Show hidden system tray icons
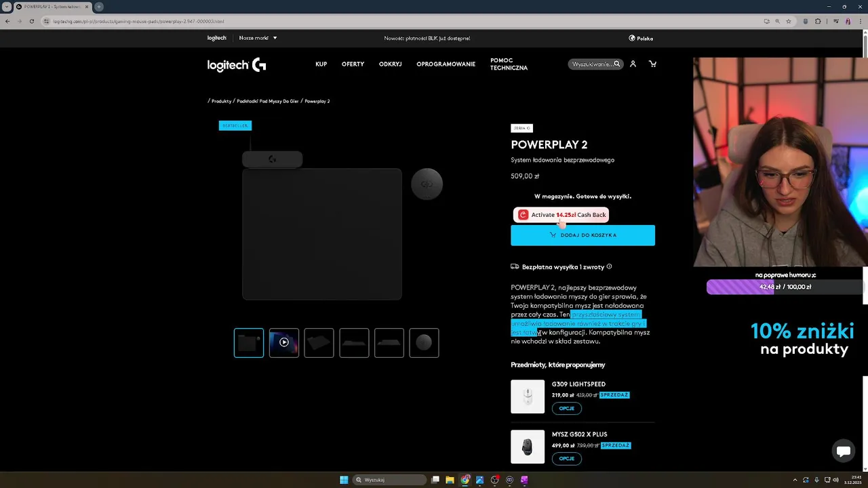 (x=795, y=480)
